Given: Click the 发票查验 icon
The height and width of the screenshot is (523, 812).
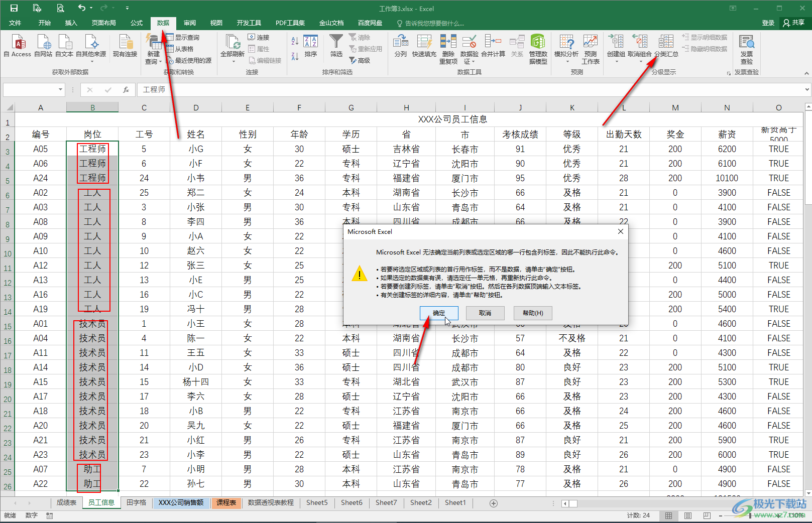Looking at the screenshot, I should 747,42.
